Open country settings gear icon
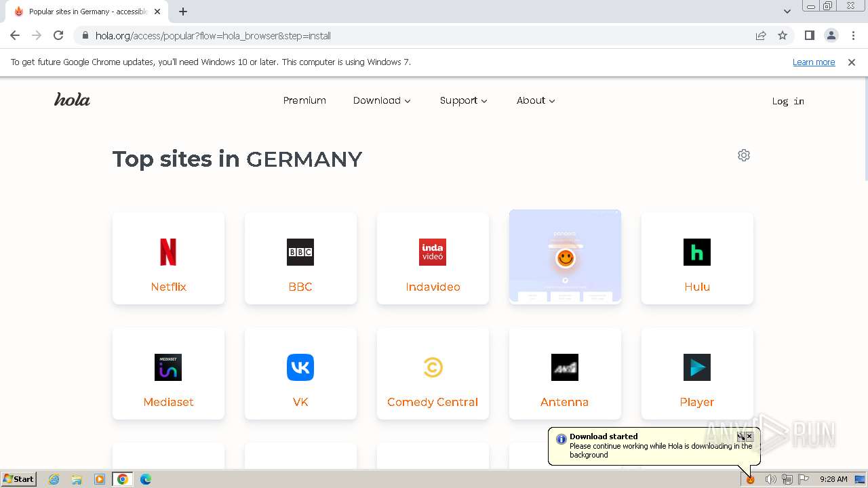This screenshot has height=488, width=868. [x=744, y=155]
